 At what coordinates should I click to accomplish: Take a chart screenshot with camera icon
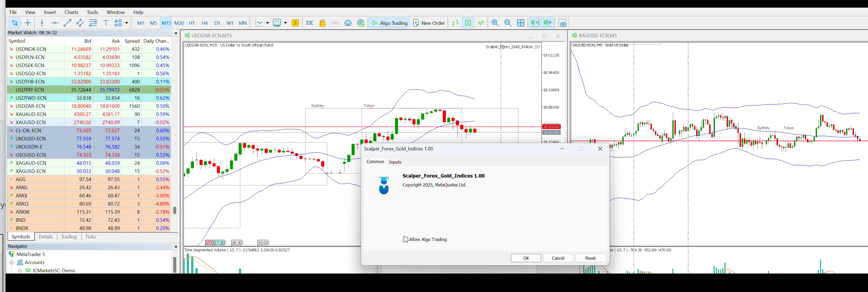tap(563, 23)
